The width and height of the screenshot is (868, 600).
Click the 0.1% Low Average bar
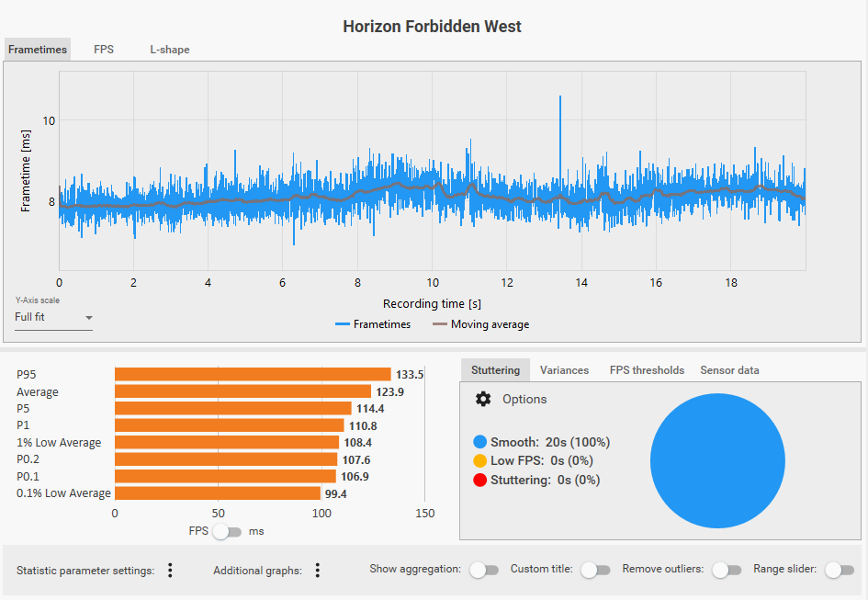(x=218, y=493)
